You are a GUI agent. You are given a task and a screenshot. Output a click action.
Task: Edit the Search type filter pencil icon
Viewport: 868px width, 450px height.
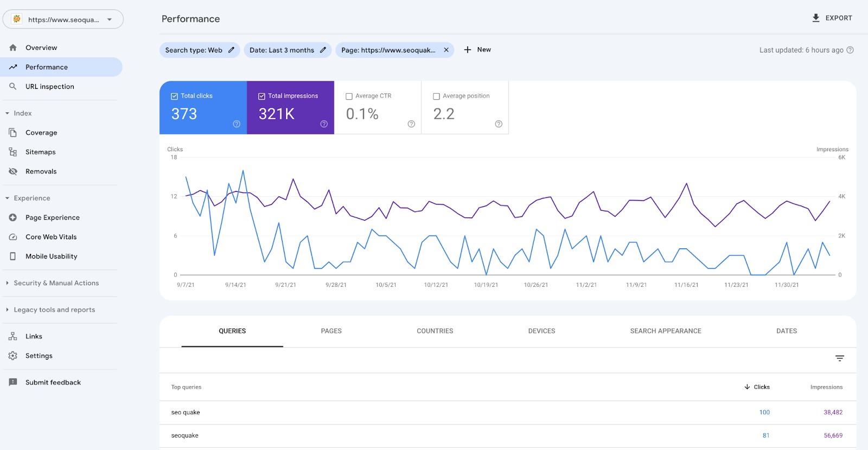point(231,50)
